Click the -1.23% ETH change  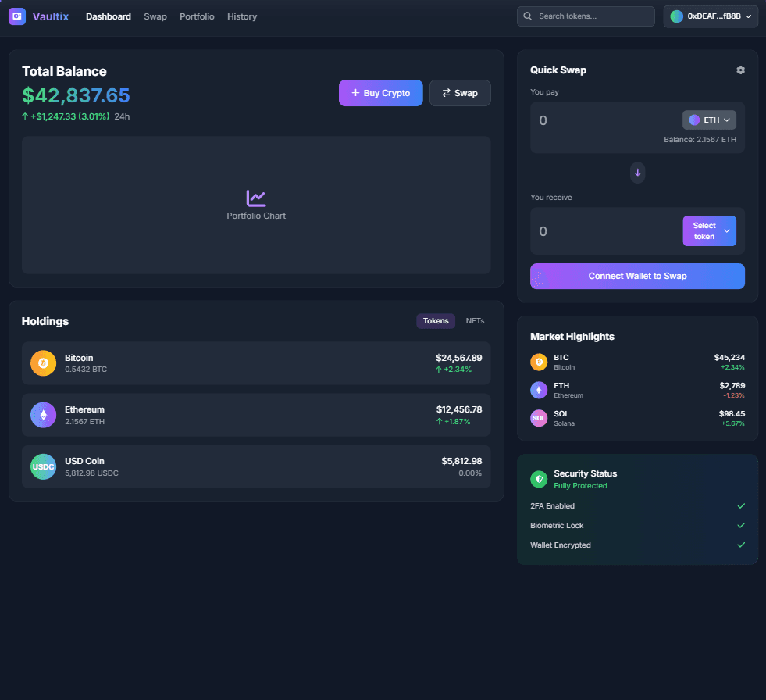(x=734, y=395)
